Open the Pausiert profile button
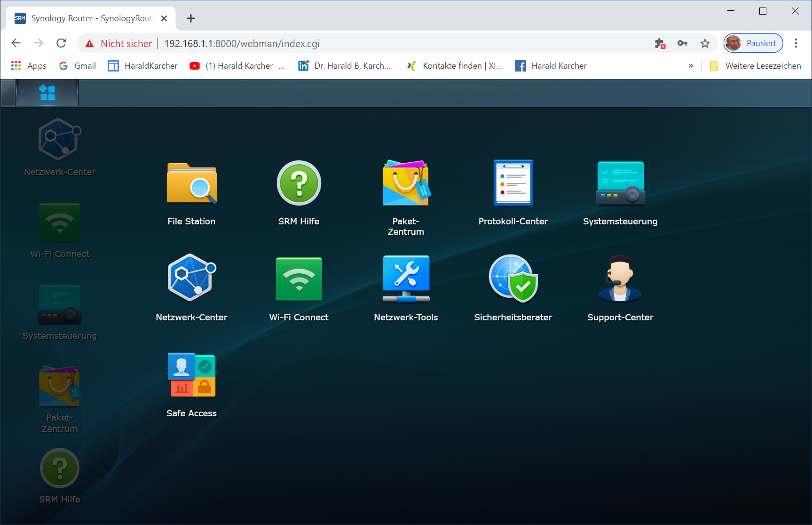This screenshot has width=812, height=525. click(753, 43)
